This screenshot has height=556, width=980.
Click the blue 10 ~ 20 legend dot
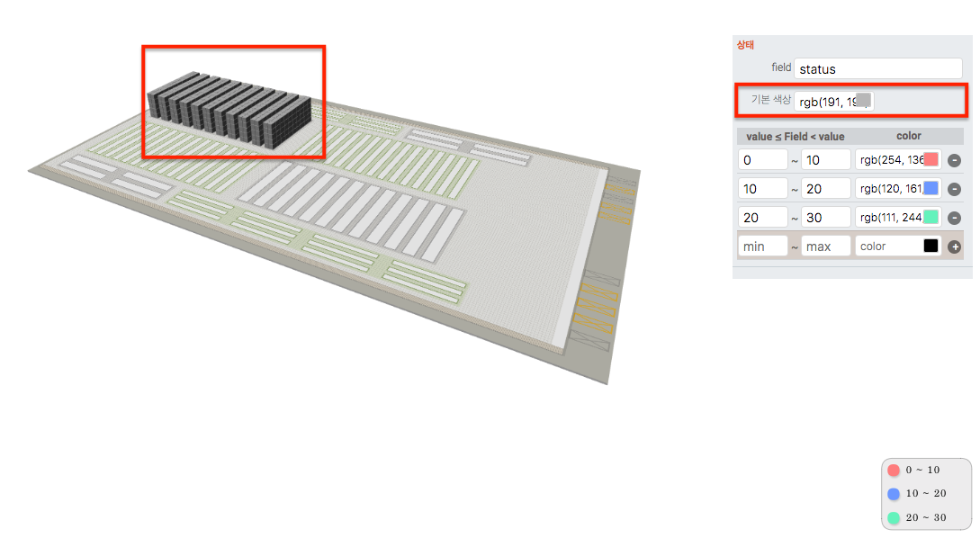tap(894, 494)
